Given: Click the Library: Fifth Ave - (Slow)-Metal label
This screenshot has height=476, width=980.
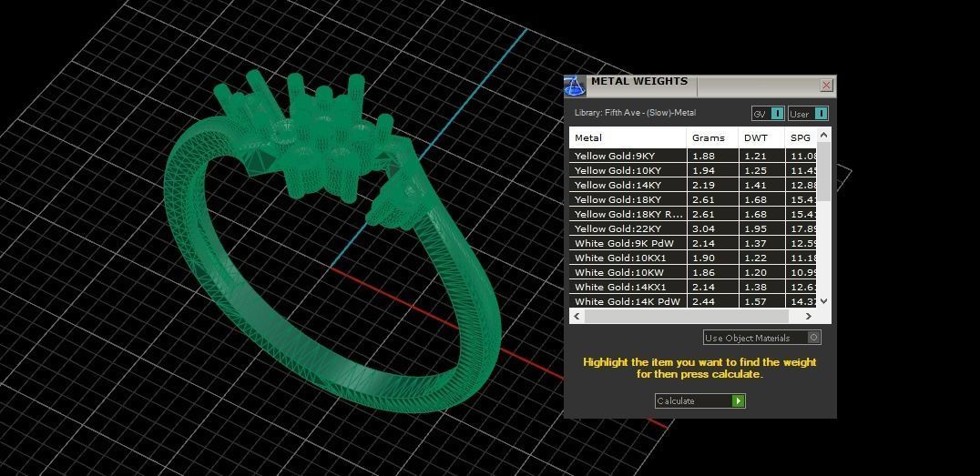Looking at the screenshot, I should pyautogui.click(x=635, y=113).
